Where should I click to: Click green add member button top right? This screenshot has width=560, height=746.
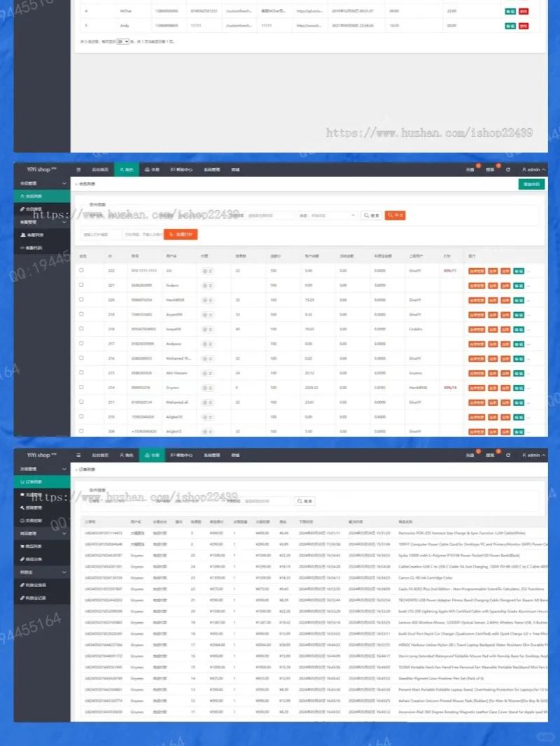[x=531, y=184]
